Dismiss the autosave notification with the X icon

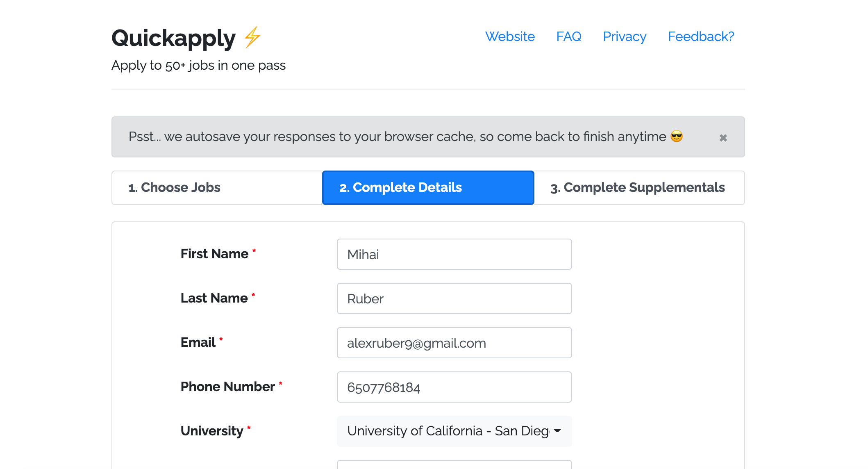(724, 137)
